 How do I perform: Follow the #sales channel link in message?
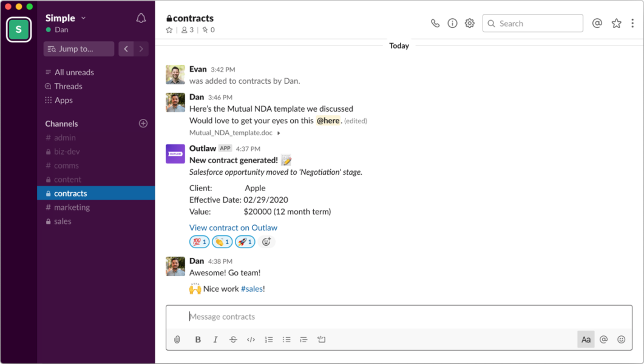point(252,289)
